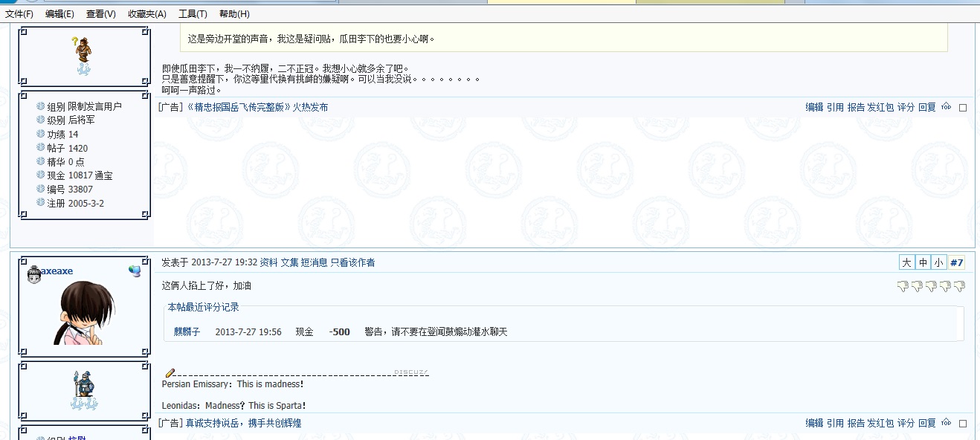Set font size to 小 (small)
The height and width of the screenshot is (440, 980).
(939, 262)
